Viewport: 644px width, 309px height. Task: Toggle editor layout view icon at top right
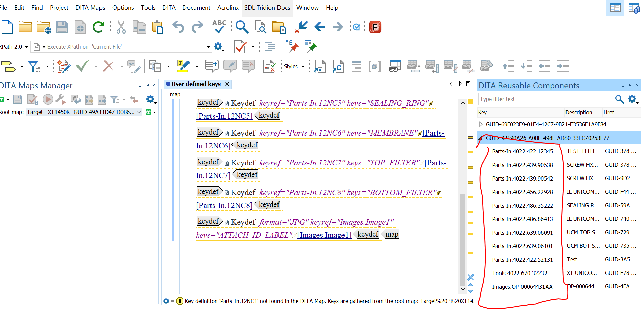coord(615,8)
